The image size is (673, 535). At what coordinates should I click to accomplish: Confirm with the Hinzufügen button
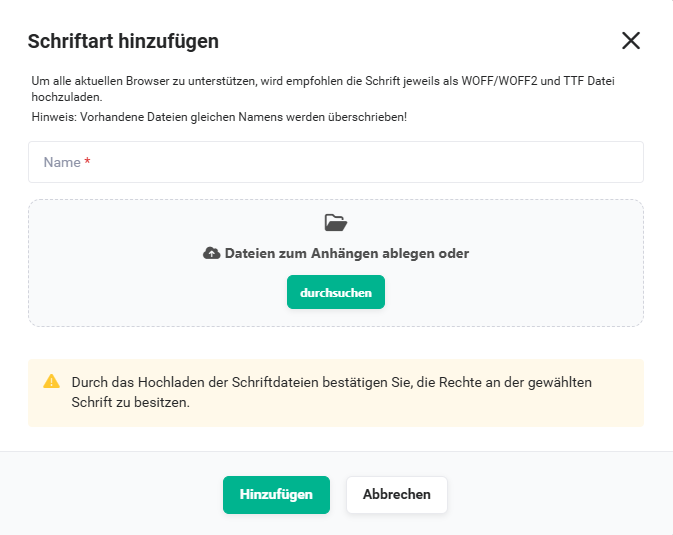point(276,495)
